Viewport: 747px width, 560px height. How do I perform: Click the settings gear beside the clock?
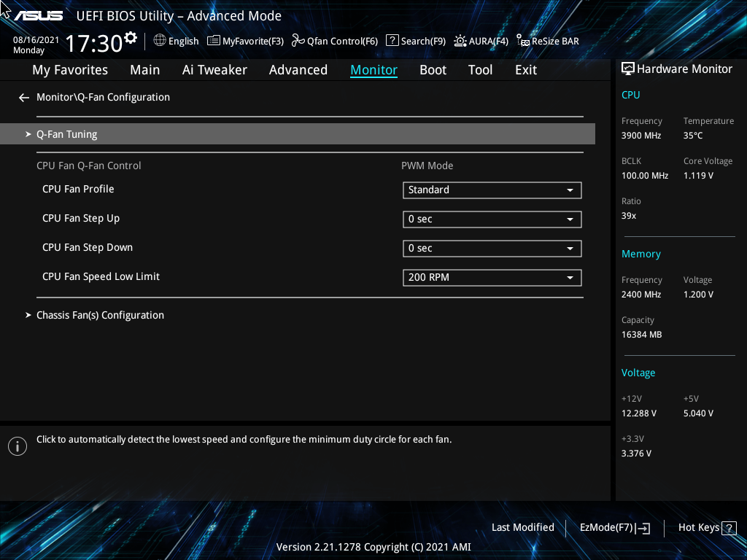(131, 38)
